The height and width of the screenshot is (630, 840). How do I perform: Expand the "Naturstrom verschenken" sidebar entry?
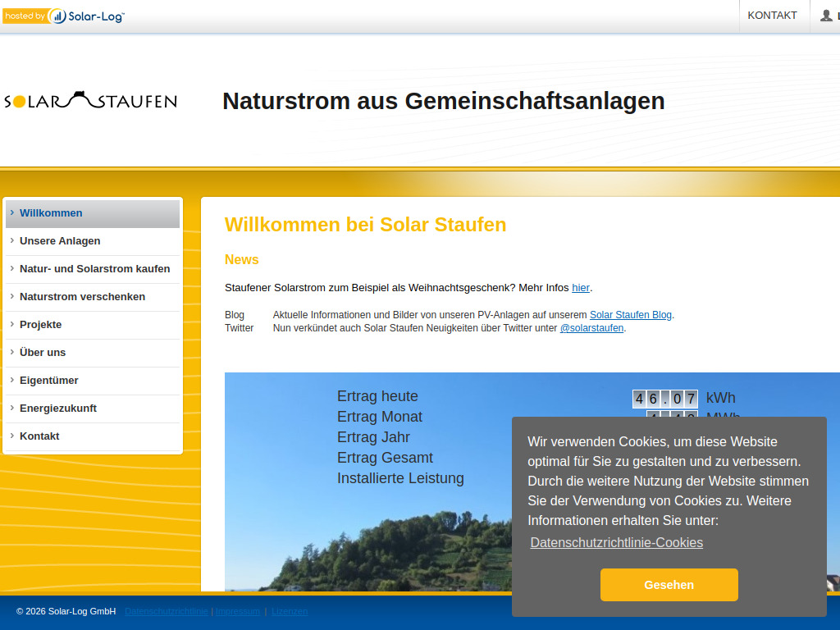[82, 297]
